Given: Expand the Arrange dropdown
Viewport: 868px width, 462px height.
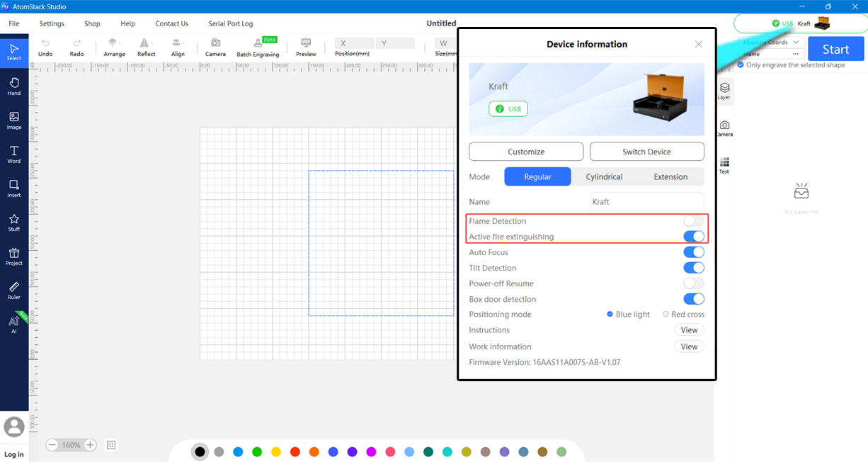Looking at the screenshot, I should tap(114, 48).
